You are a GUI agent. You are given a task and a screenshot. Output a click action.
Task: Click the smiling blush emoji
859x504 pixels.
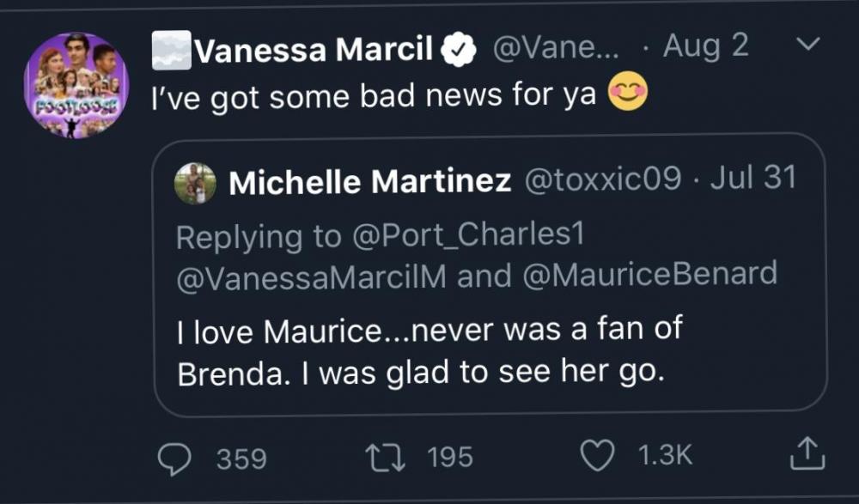tap(628, 94)
